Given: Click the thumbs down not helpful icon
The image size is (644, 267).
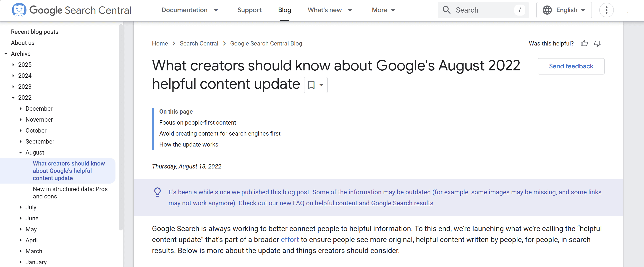Looking at the screenshot, I should (x=598, y=44).
